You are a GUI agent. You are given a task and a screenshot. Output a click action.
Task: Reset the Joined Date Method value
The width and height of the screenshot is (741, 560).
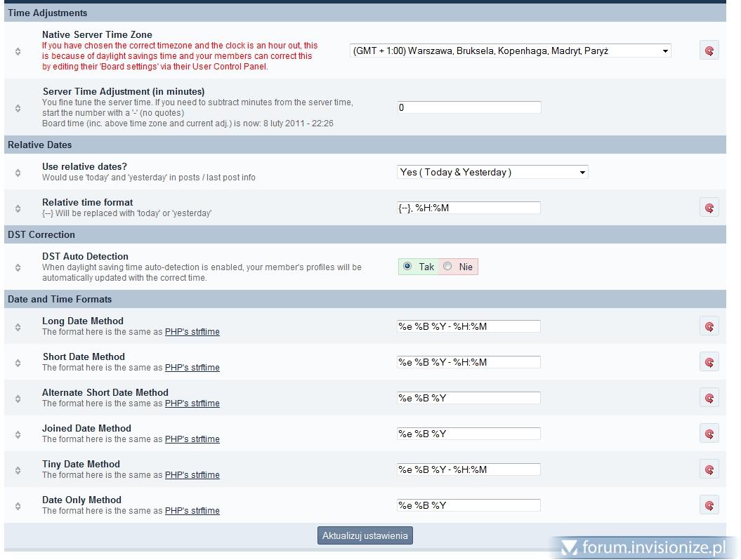point(709,434)
